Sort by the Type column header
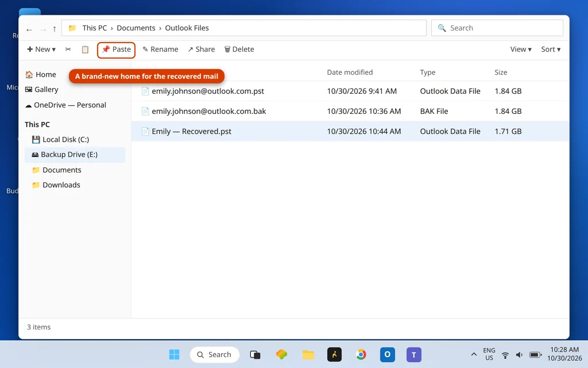 427,72
